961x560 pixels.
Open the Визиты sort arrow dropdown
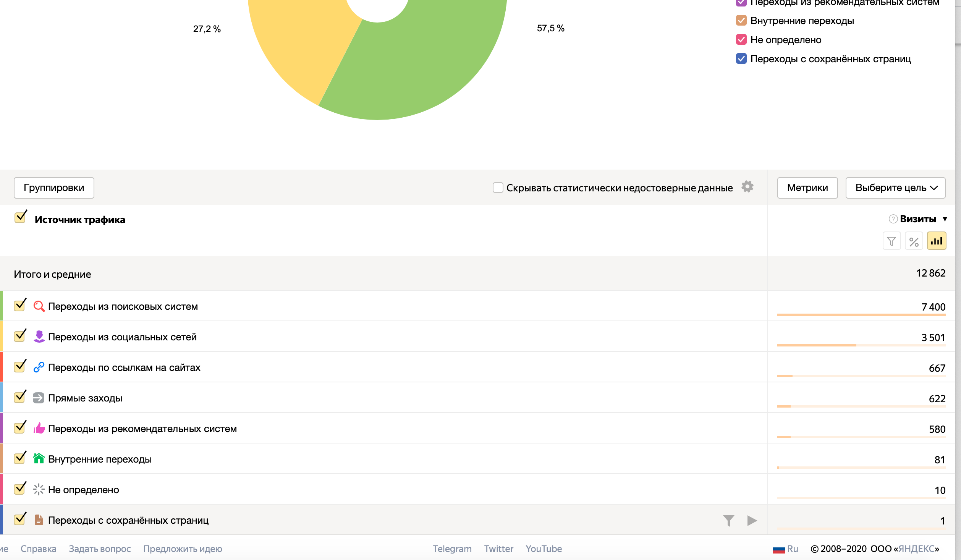(x=945, y=219)
